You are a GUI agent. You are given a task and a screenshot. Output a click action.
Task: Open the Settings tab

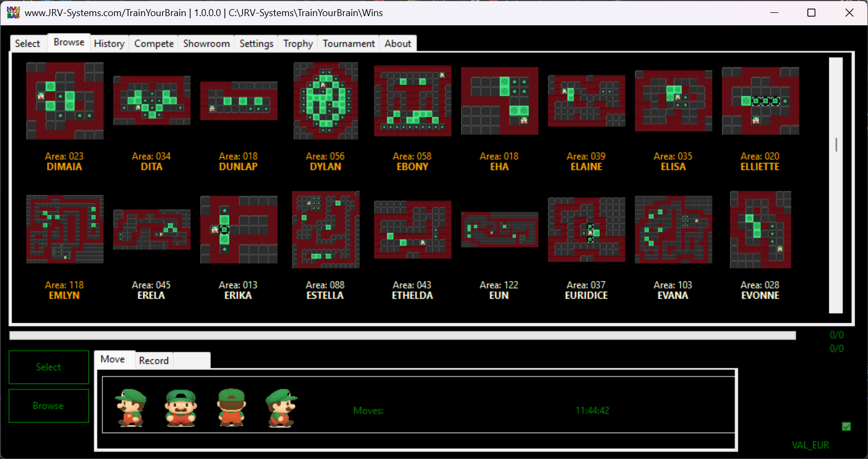256,43
